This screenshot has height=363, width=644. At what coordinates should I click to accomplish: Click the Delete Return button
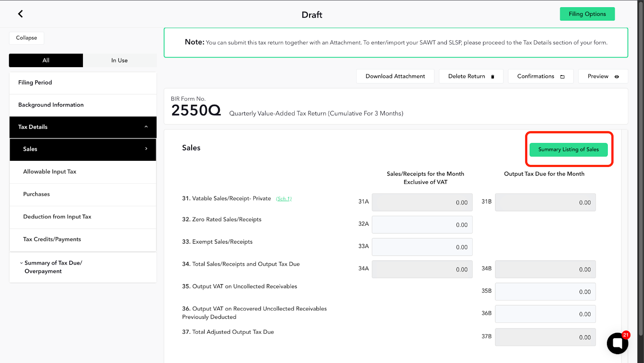[x=471, y=76]
